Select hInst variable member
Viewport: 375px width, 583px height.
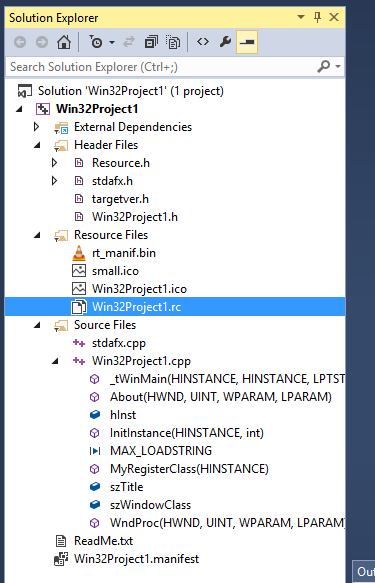click(x=123, y=415)
